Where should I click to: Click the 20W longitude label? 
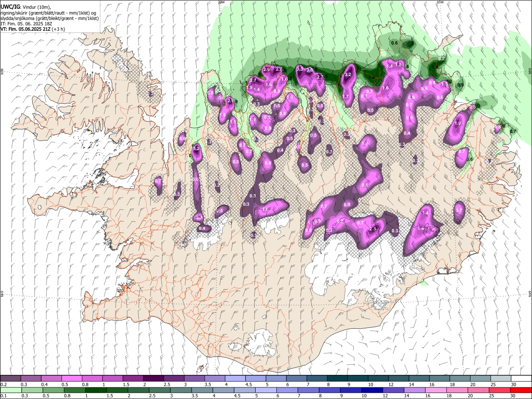coord(221,2)
